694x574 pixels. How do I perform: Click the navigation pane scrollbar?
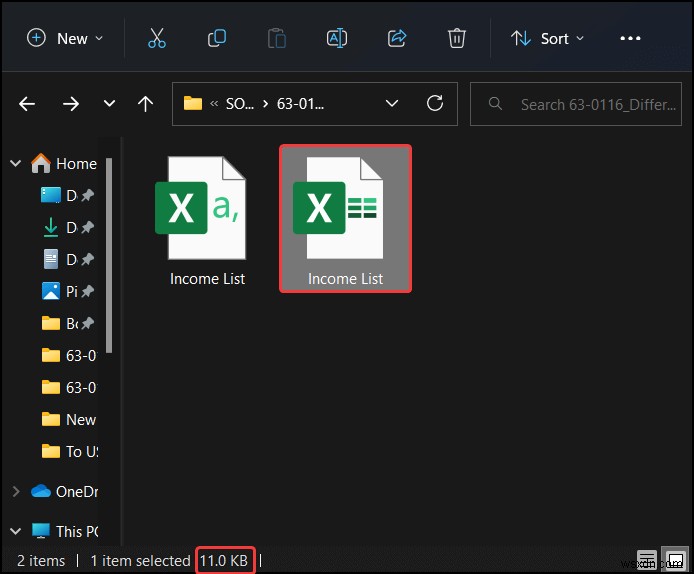coord(109,255)
